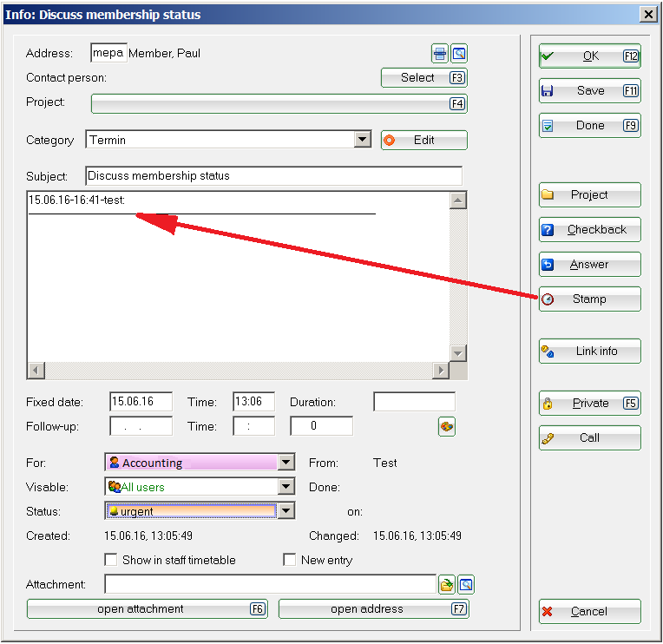Expand the Category dropdown showing Termin

click(x=363, y=140)
